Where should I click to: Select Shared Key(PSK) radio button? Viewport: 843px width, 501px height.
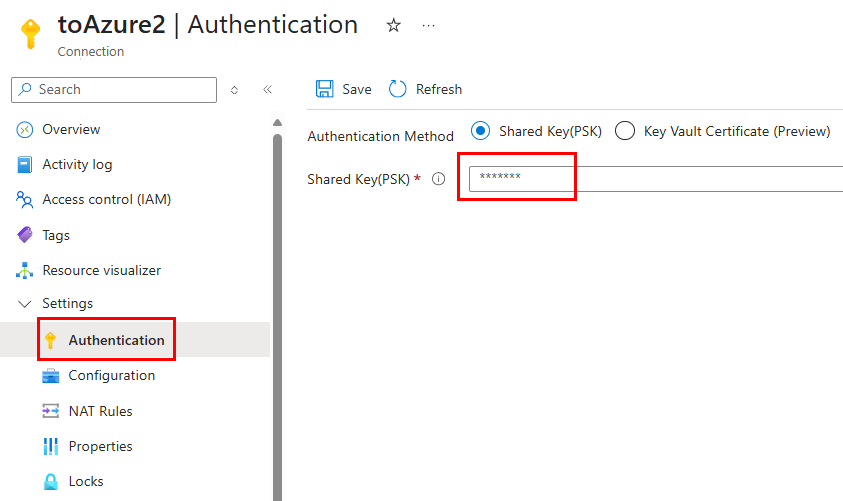[x=480, y=131]
